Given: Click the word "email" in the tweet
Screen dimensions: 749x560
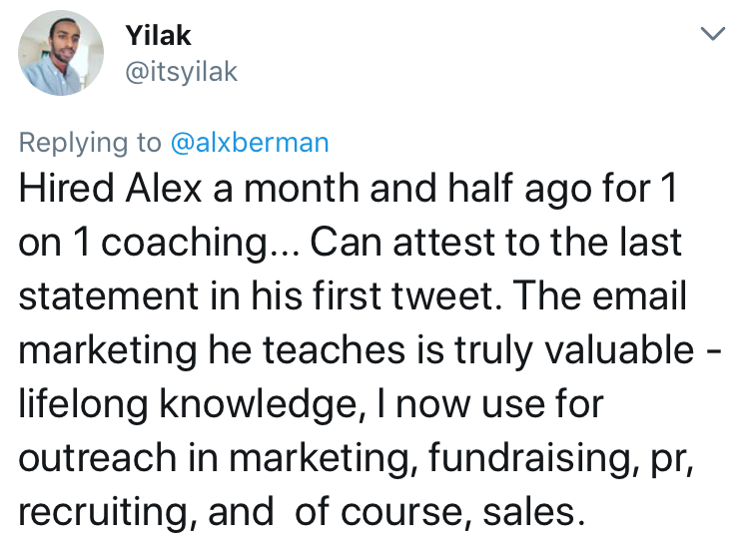Looking at the screenshot, I should click(646, 299).
